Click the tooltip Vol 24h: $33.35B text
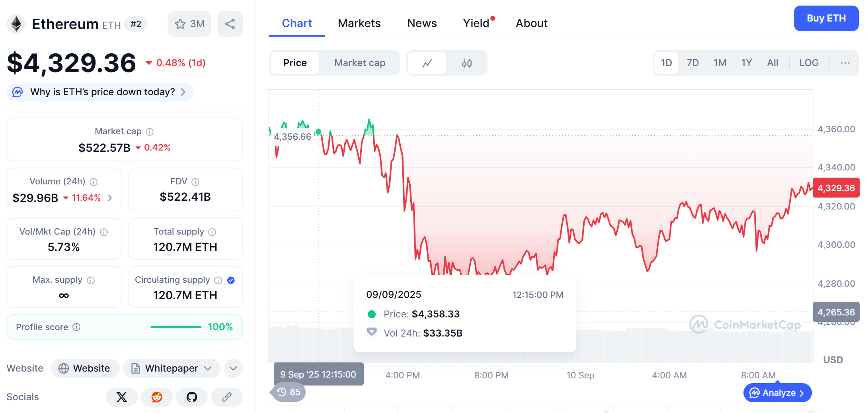The image size is (868, 413). click(423, 333)
